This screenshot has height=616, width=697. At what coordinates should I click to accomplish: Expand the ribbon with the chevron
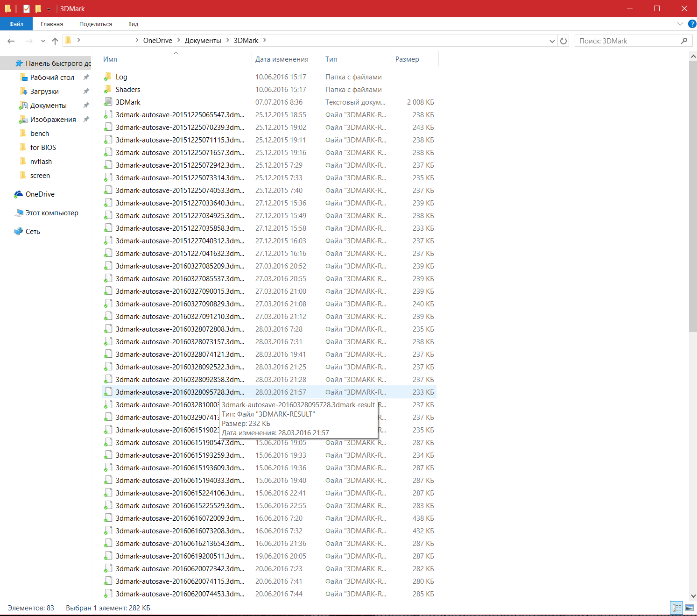680,24
